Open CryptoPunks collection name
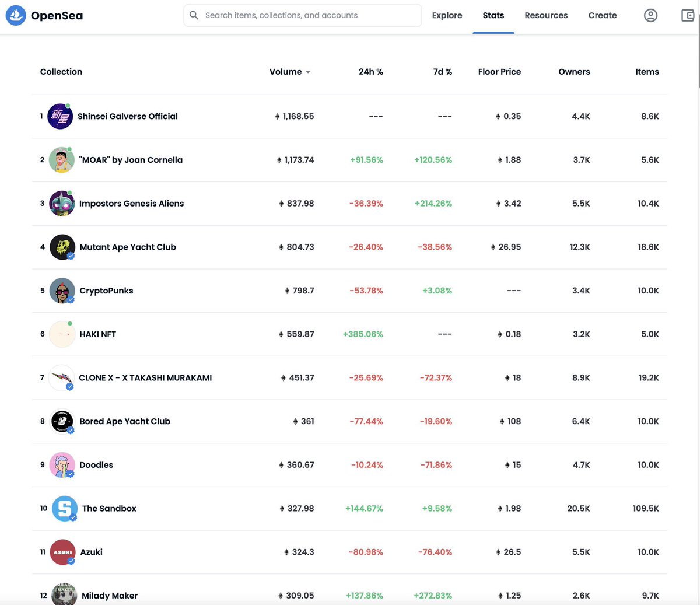This screenshot has height=605, width=700. pyautogui.click(x=106, y=291)
